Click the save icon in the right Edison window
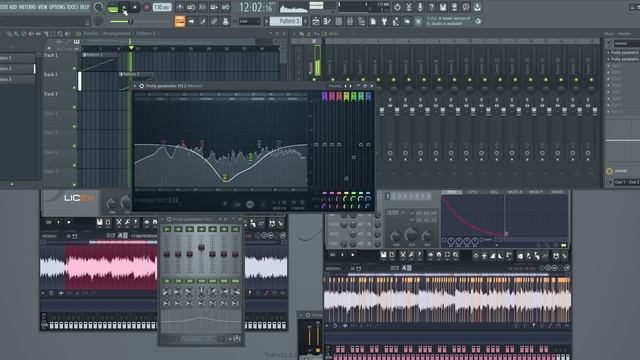The height and width of the screenshot is (360, 640). pyautogui.click(x=384, y=255)
